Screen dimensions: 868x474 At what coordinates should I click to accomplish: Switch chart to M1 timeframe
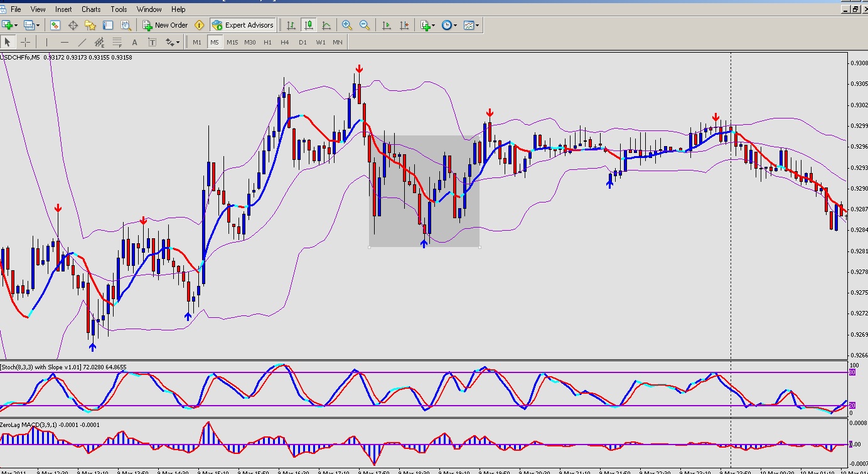[x=197, y=43]
